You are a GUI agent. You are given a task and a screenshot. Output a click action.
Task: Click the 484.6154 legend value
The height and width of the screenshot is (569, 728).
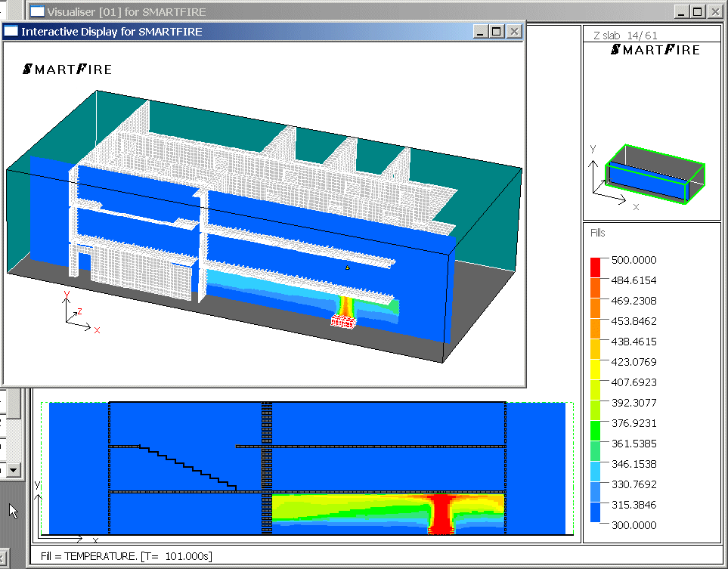click(x=634, y=280)
